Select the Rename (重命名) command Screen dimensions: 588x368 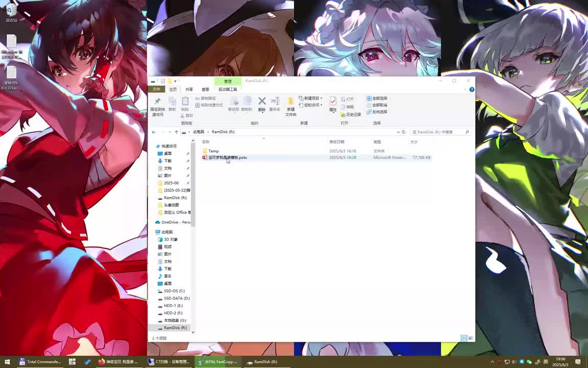275,104
